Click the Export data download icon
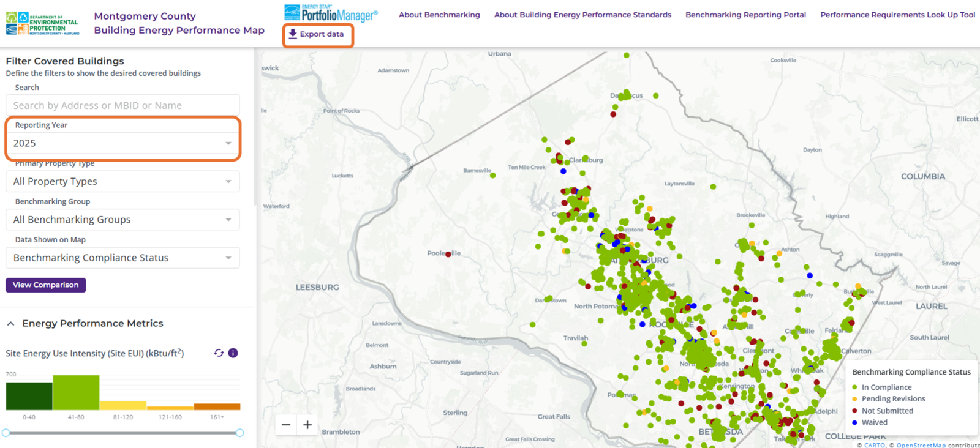The height and width of the screenshot is (448, 980). click(293, 34)
